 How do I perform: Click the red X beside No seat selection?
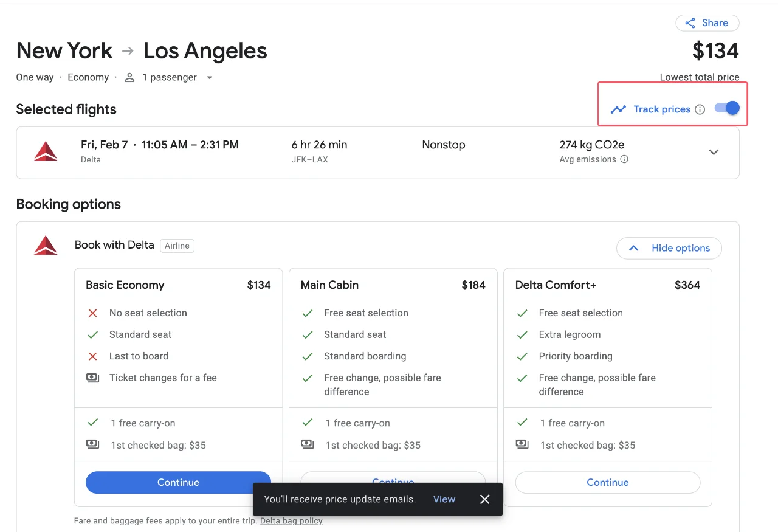[x=92, y=313]
